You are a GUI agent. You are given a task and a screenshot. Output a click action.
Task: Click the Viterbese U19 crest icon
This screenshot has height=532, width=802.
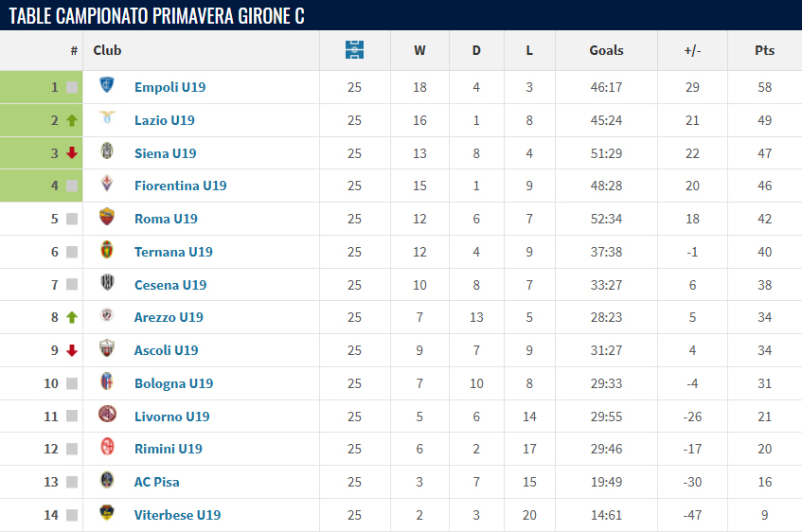coord(107,512)
